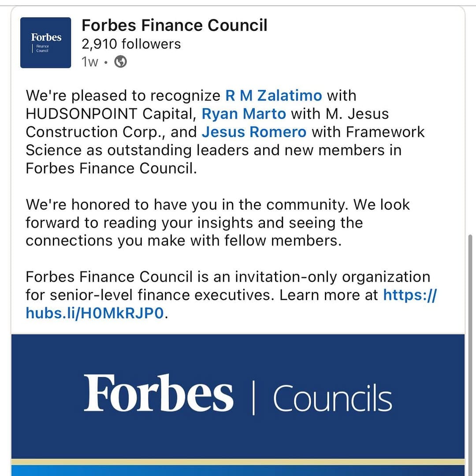Select the "We're honored to have you" paragraph
The image size is (476, 476).
point(218,223)
